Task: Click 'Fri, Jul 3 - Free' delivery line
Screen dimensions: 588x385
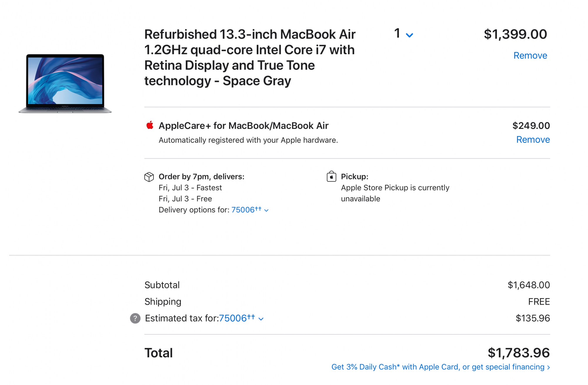Action: pyautogui.click(x=185, y=199)
